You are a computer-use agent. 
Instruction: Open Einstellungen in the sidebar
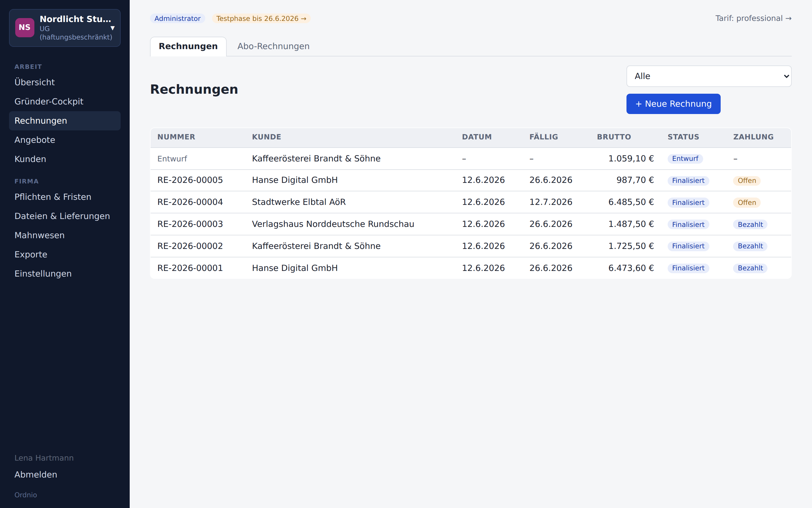tap(65, 273)
